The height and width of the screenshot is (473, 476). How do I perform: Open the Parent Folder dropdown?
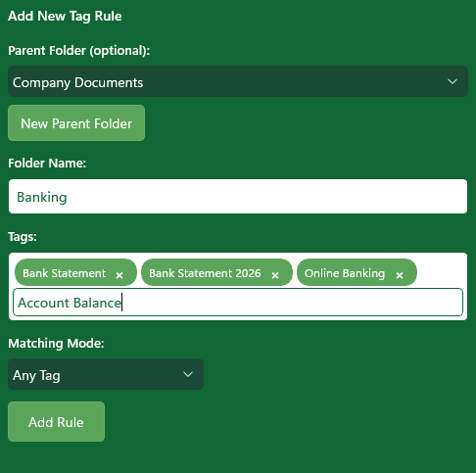[x=238, y=81]
